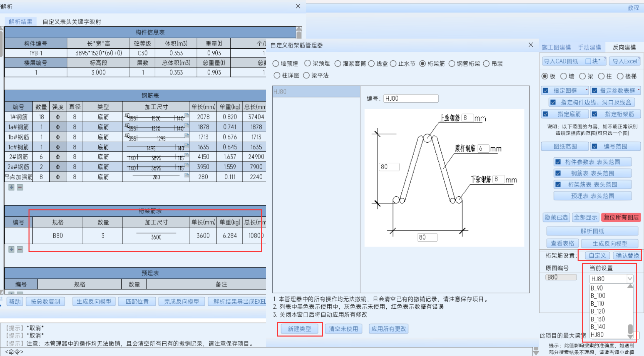Click the add-row plus icon below the 钢筋表
The image size is (644, 356).
[11, 187]
